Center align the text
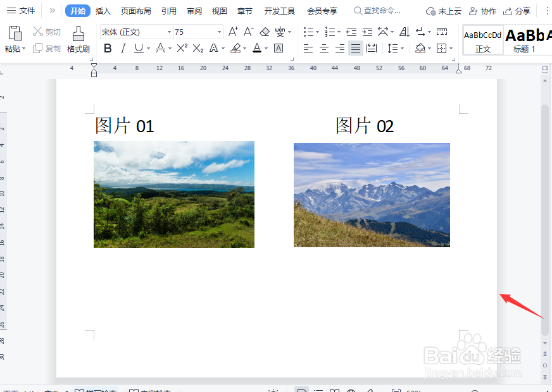Viewport: 552px width, 392px height. pyautogui.click(x=324, y=48)
